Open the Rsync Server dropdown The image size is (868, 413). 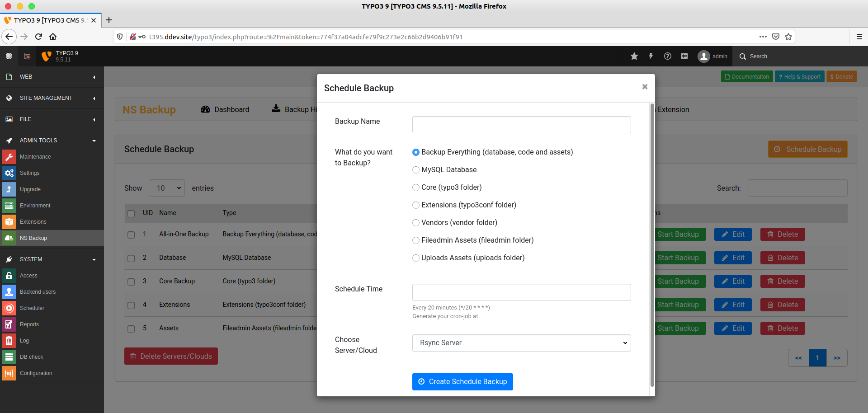pos(522,343)
